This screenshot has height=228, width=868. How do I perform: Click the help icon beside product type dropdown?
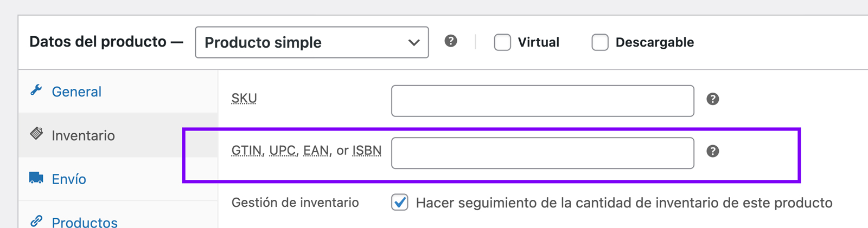[x=451, y=41]
